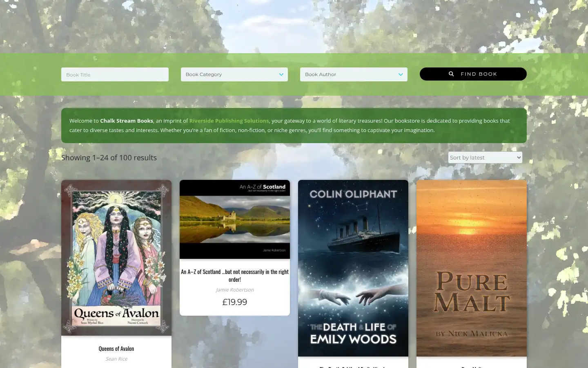Click the Book Title search field
This screenshot has height=368, width=588.
[x=115, y=74]
